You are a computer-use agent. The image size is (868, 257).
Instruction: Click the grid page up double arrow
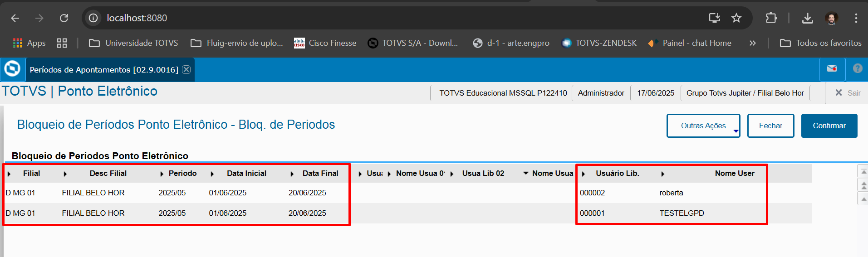863,185
